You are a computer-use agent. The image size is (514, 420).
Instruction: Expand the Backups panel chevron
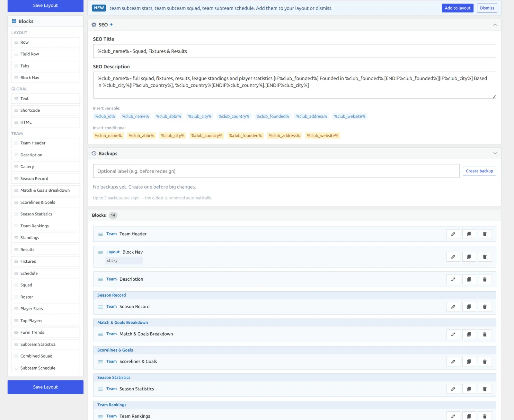pyautogui.click(x=495, y=153)
